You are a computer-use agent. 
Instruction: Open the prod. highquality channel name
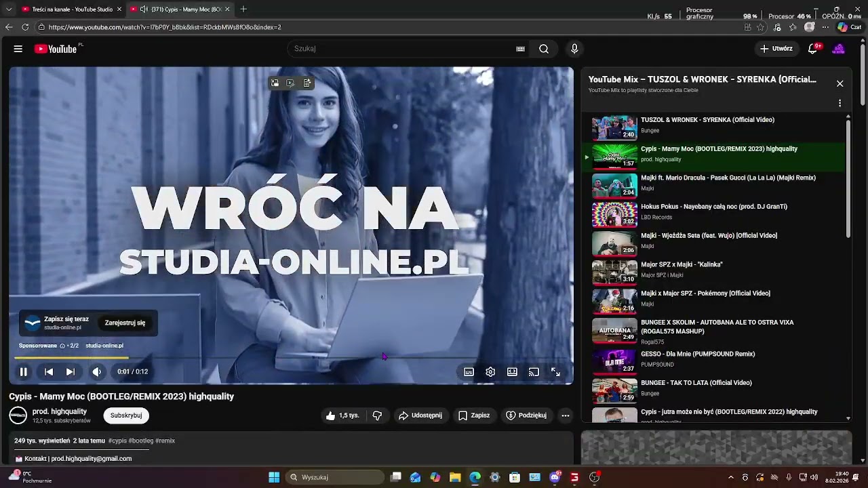(x=60, y=411)
